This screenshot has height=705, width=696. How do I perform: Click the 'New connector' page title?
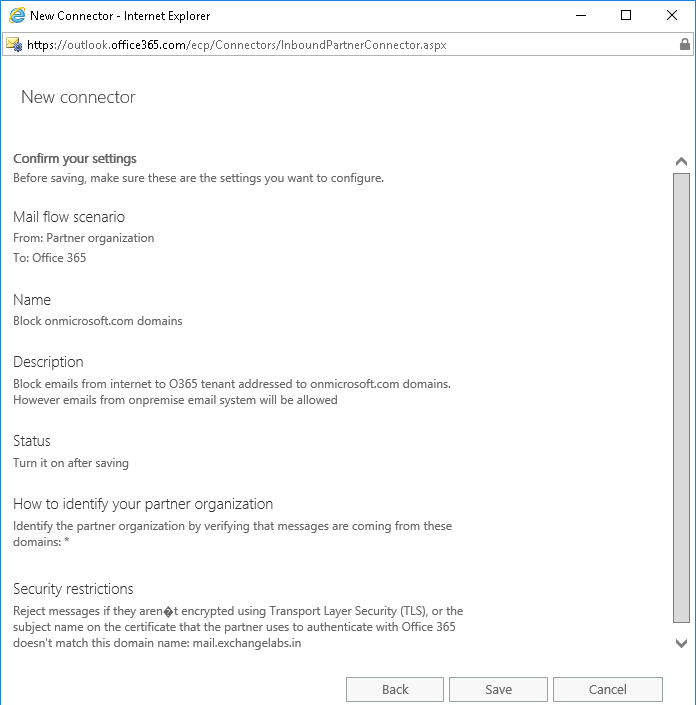point(78,97)
